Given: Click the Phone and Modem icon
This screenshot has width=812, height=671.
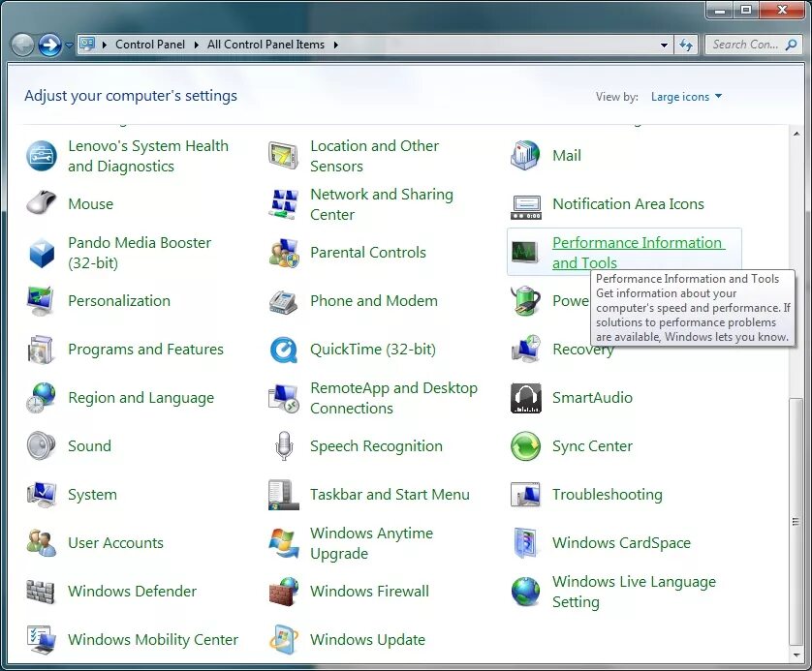Looking at the screenshot, I should tap(283, 302).
